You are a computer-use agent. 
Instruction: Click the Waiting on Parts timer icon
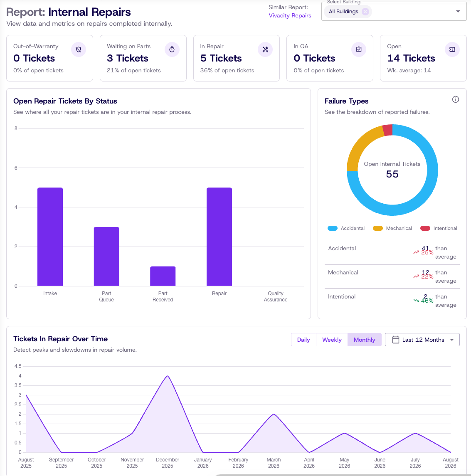coord(172,49)
